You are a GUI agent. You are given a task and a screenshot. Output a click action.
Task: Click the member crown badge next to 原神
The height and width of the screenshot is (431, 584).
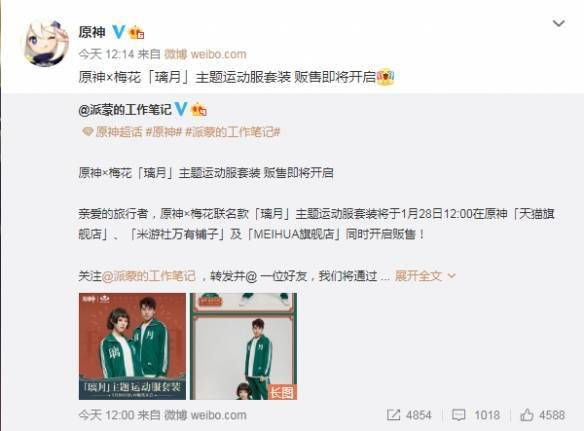click(137, 33)
